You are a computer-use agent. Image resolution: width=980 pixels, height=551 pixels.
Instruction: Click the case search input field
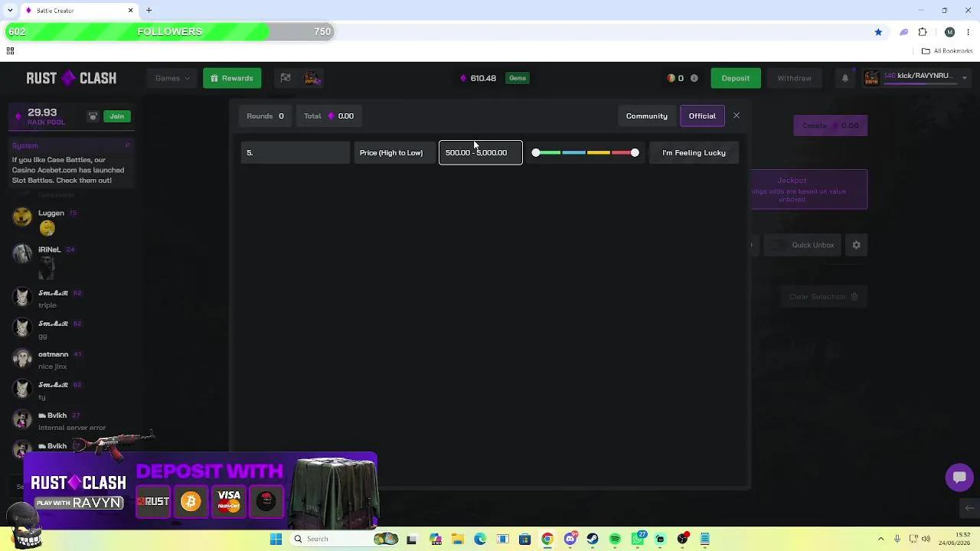tap(295, 152)
